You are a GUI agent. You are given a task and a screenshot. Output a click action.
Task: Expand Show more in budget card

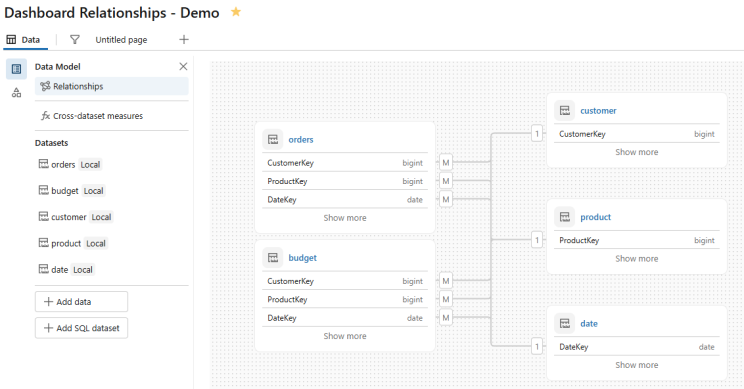point(345,336)
